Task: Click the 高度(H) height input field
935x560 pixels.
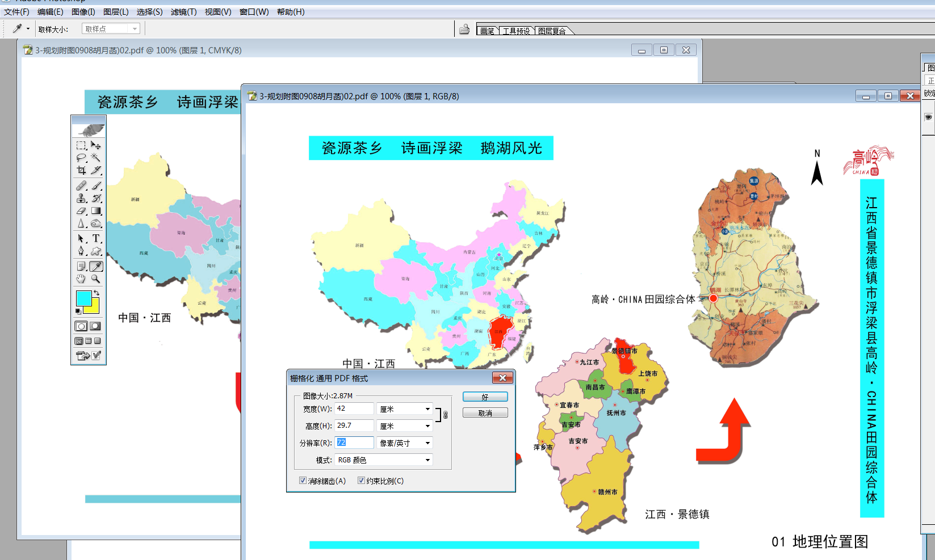Action: coord(354,426)
